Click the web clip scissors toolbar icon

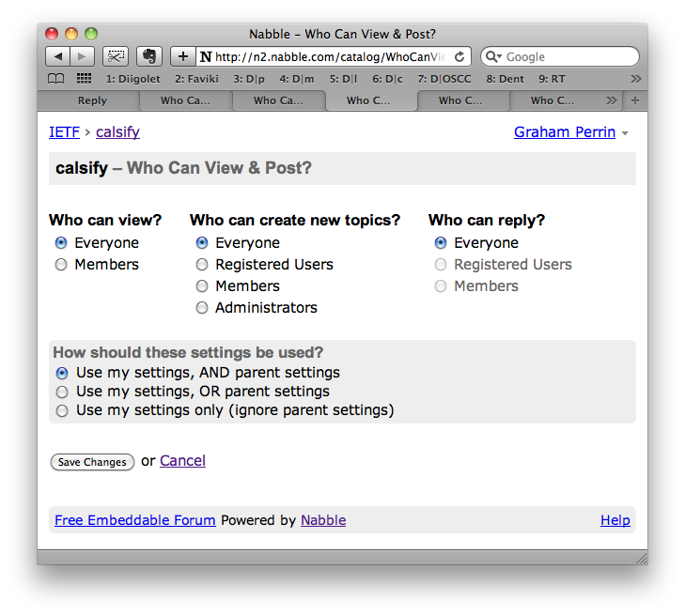pyautogui.click(x=115, y=56)
